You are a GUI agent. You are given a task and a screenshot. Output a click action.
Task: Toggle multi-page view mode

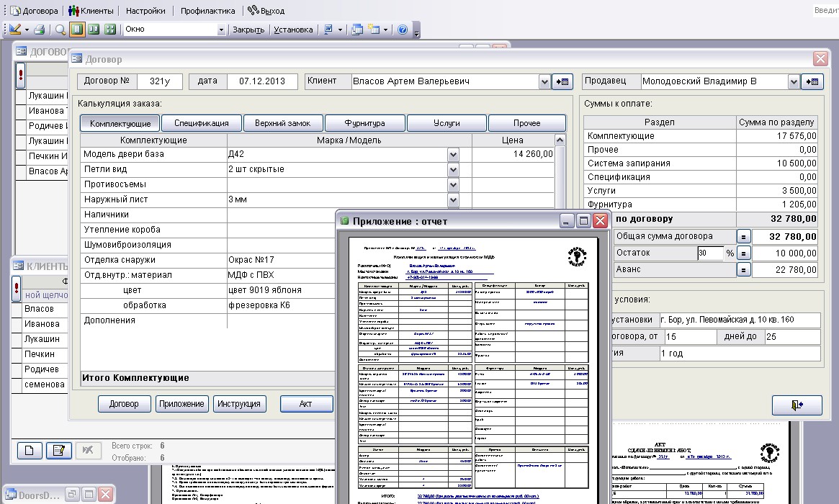tap(110, 30)
